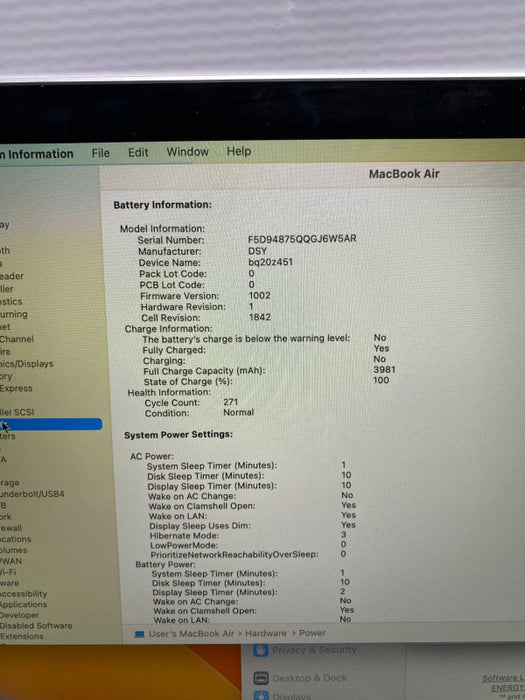
Task: Select Power in the path bar
Action: point(312,633)
